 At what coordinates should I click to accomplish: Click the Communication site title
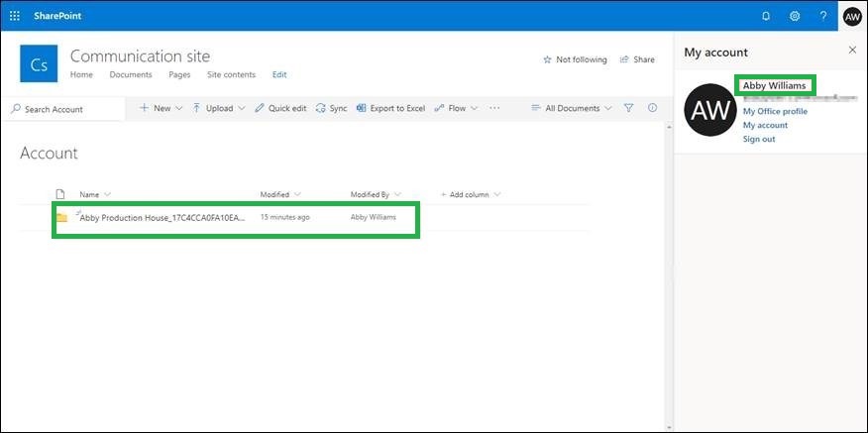pos(140,55)
